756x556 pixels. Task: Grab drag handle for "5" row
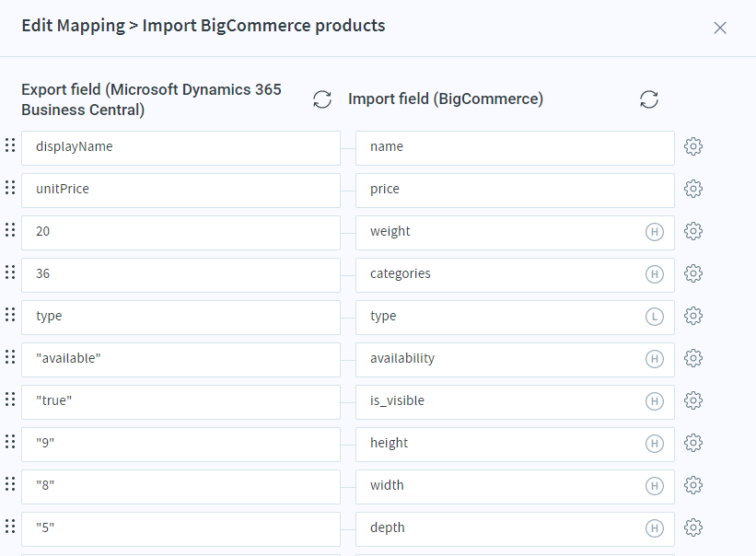point(10,527)
